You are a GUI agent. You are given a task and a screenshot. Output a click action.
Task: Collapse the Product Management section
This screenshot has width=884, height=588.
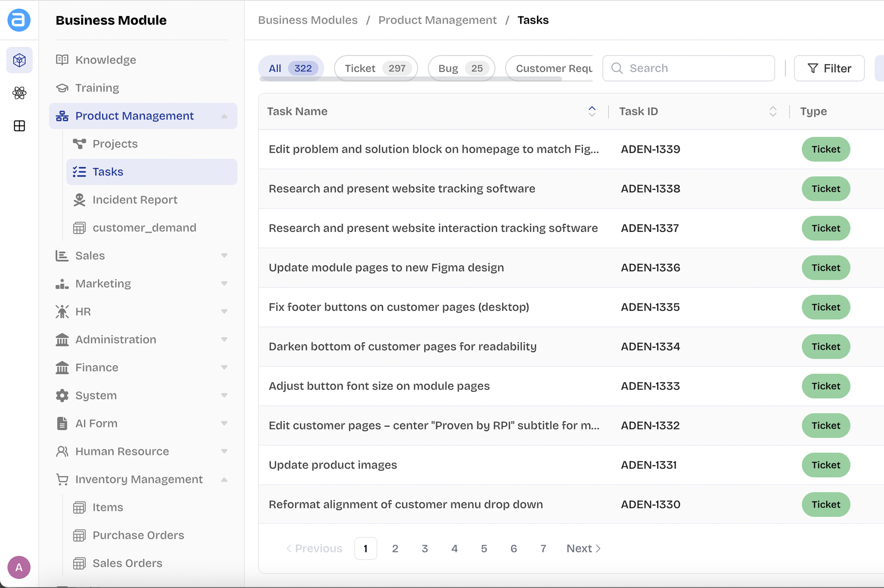pos(224,116)
